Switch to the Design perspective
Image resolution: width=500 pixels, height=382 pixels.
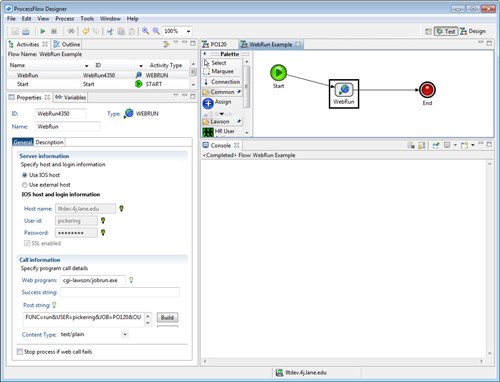(x=473, y=31)
